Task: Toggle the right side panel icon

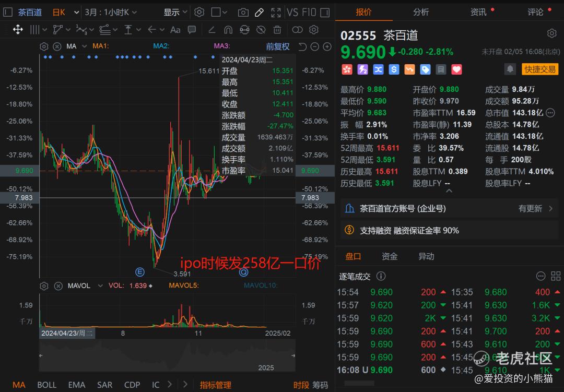Action: [325, 13]
